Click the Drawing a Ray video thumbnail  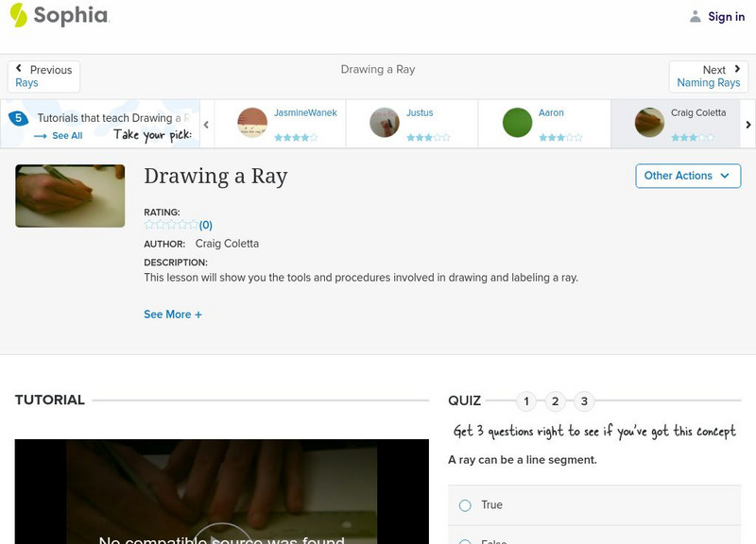69,196
